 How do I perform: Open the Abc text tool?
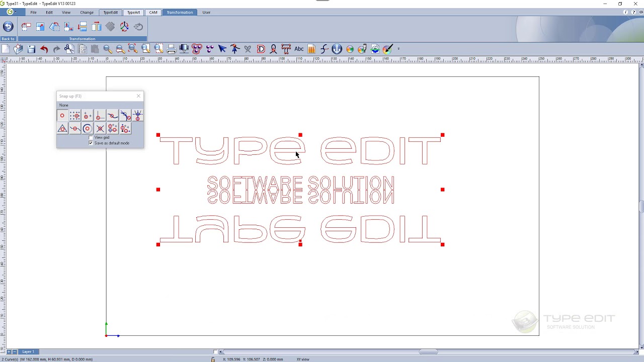[299, 49]
